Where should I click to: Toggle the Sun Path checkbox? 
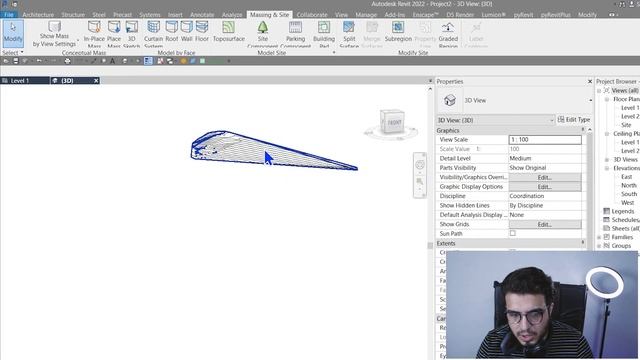coord(513,233)
